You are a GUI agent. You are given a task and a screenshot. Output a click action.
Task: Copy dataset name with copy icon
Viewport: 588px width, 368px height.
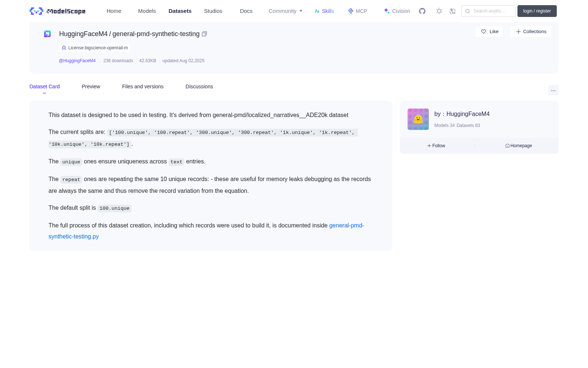[x=204, y=34]
